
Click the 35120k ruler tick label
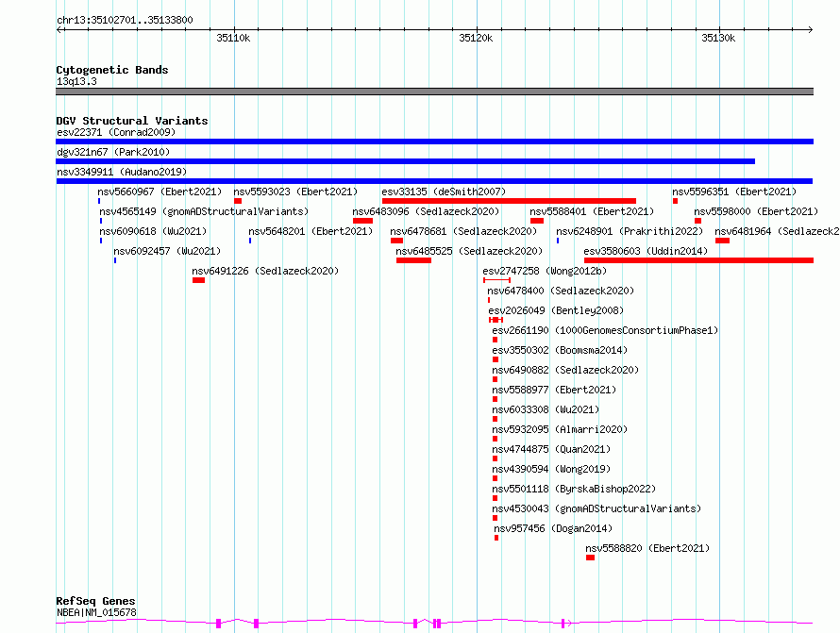pos(476,38)
